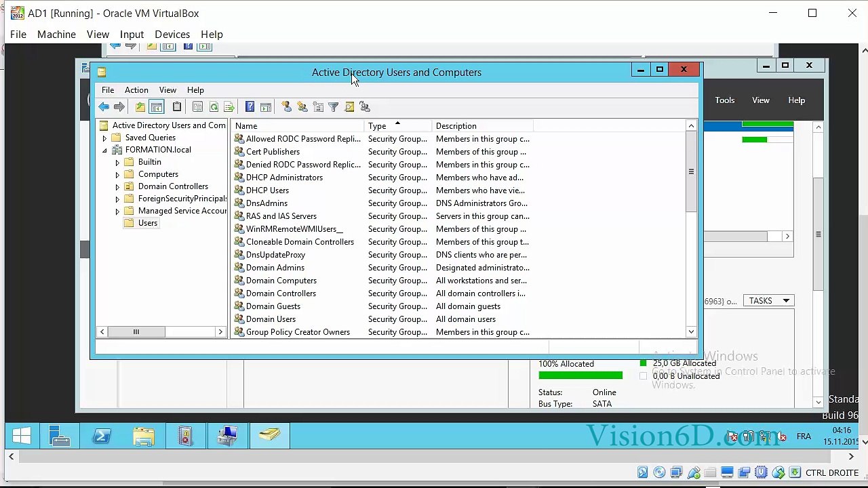868x488 pixels.
Task: Click the FRA language indicator
Action: coord(804,436)
